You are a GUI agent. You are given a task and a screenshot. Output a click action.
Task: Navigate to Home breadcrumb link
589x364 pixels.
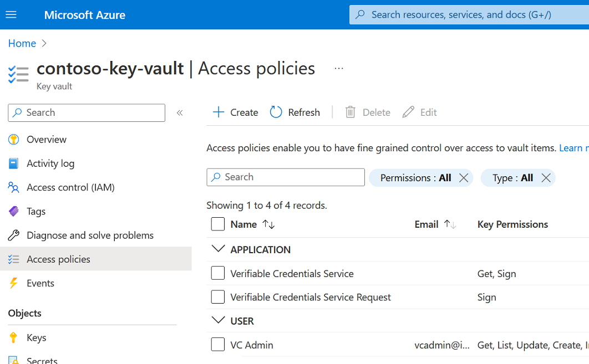[x=22, y=43]
